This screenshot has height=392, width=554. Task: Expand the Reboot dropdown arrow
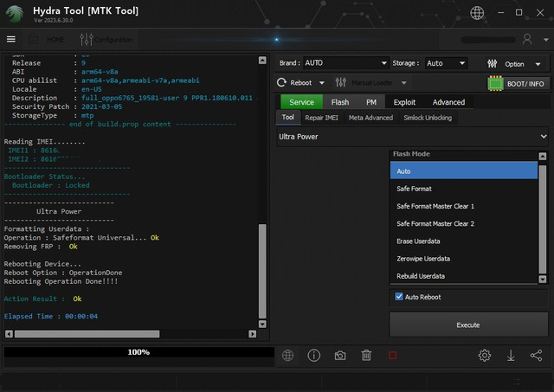click(x=322, y=83)
